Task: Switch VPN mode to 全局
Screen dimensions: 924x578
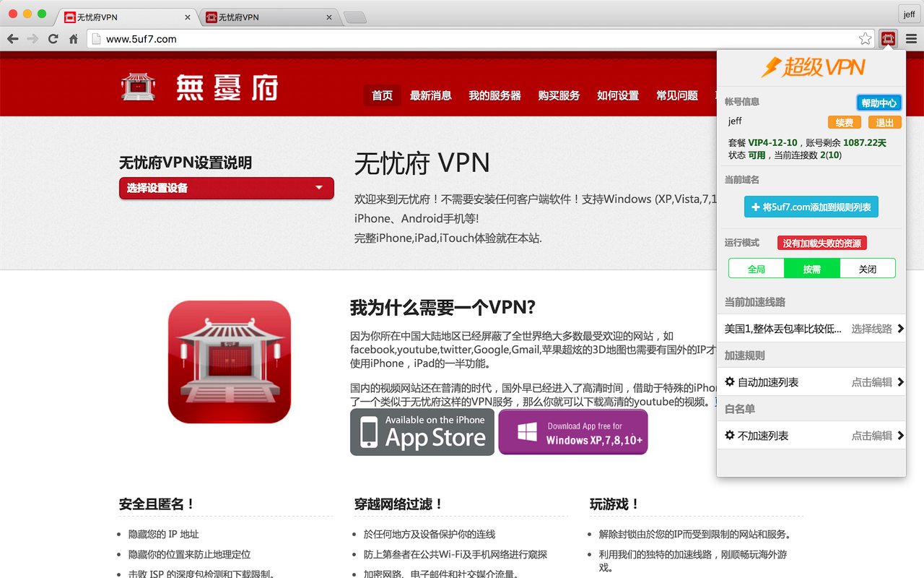Action: (x=757, y=268)
